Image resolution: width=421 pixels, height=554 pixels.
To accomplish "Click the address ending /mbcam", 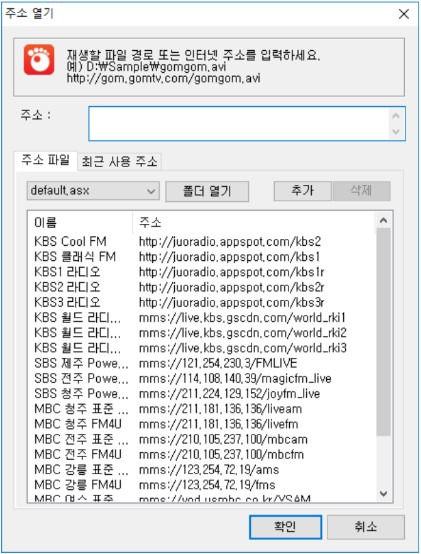I will click(223, 439).
